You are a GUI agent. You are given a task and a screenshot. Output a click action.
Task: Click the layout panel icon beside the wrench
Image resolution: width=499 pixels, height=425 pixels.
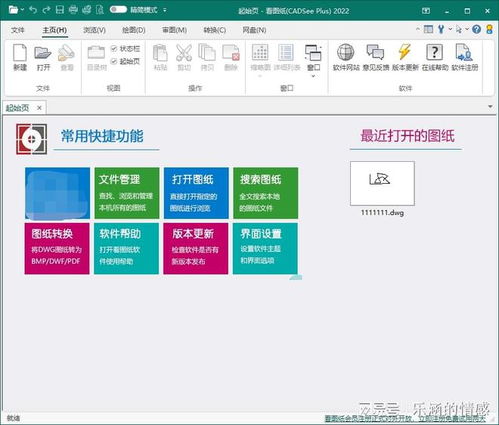tap(429, 29)
